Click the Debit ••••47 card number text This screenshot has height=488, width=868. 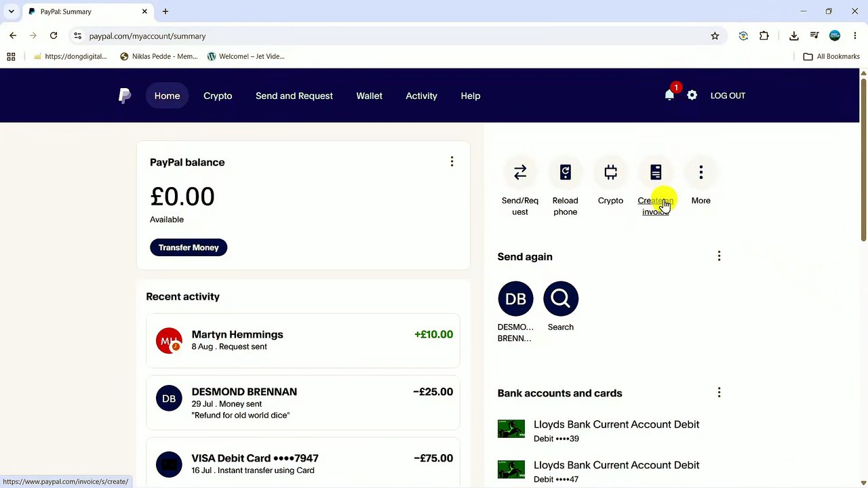pos(556,479)
